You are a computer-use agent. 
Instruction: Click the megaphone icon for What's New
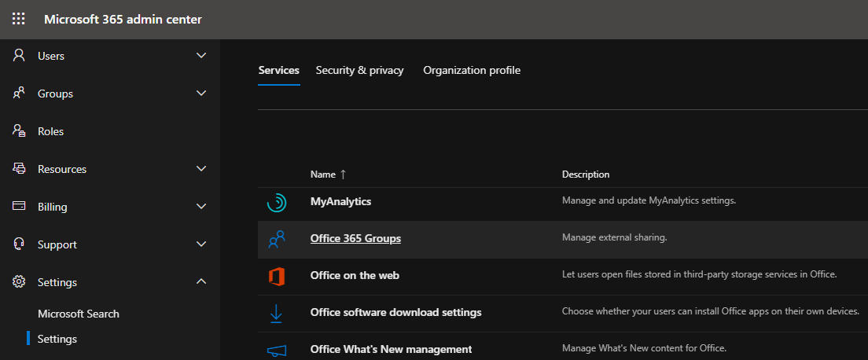tap(276, 351)
